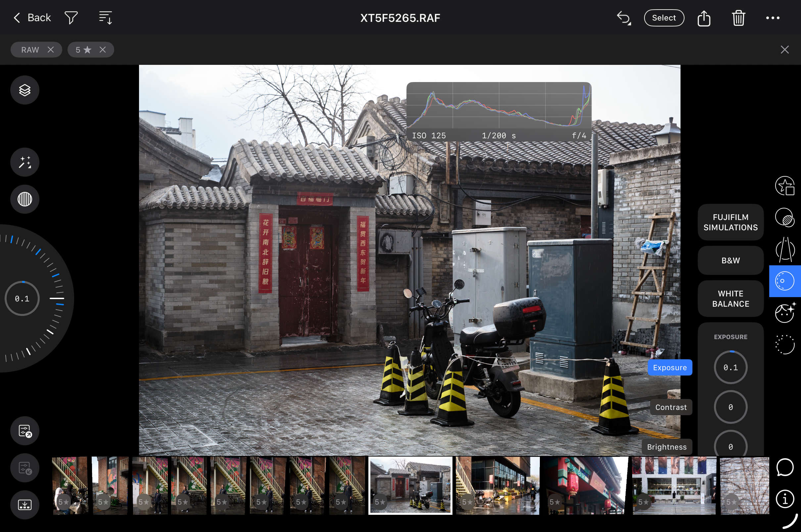The width and height of the screenshot is (801, 532).
Task: Open the layers stack icon
Action: point(25,90)
